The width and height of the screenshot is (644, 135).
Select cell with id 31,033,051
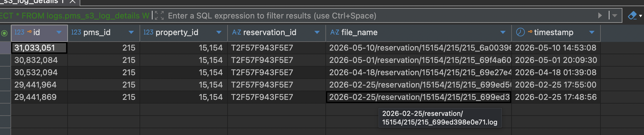tap(39, 48)
